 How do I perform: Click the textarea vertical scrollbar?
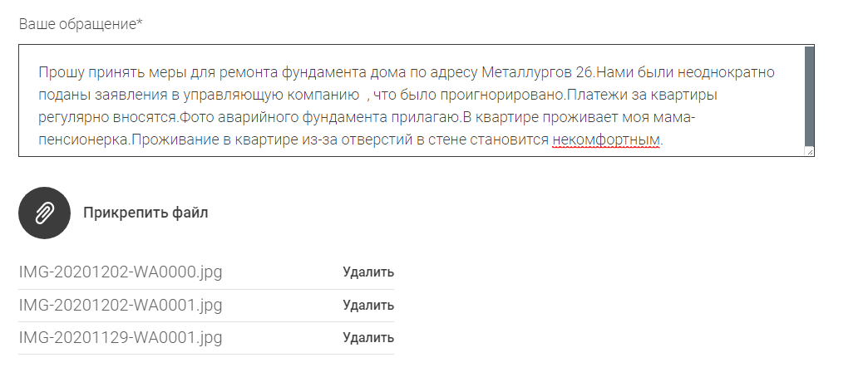pos(809,95)
